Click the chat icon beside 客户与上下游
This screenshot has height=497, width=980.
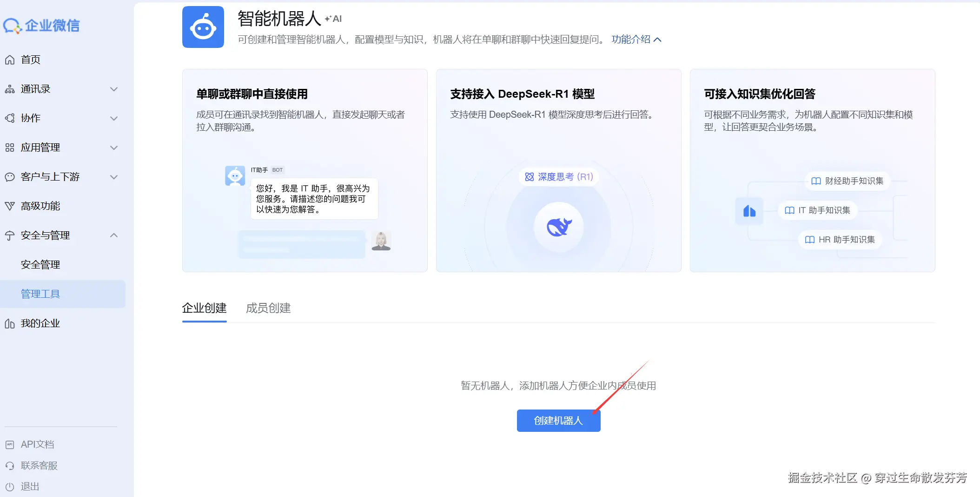click(x=10, y=177)
